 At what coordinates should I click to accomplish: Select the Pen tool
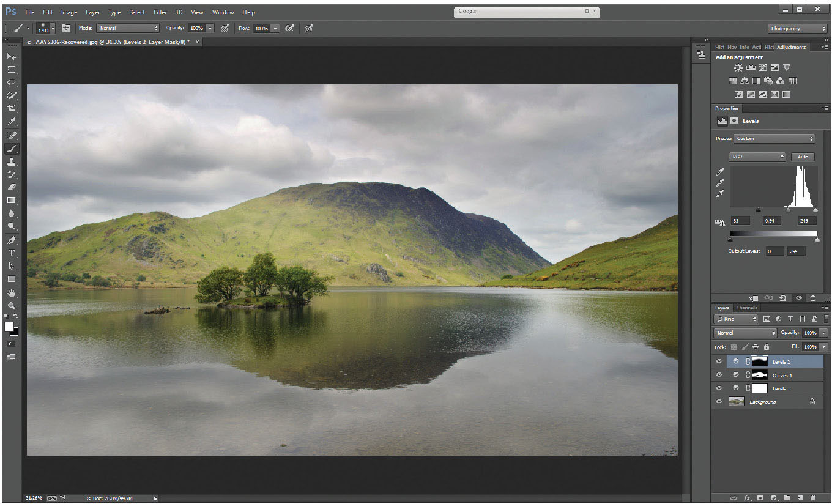pos(11,239)
